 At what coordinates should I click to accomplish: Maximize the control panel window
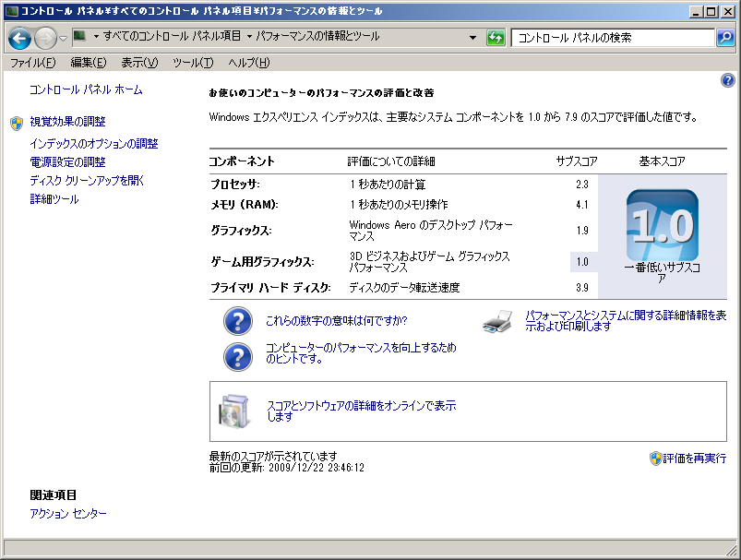tap(711, 11)
